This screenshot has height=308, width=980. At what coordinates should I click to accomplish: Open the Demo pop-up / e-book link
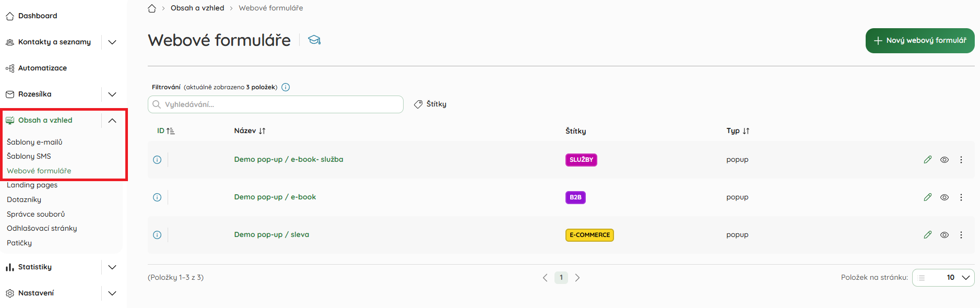[x=275, y=197]
